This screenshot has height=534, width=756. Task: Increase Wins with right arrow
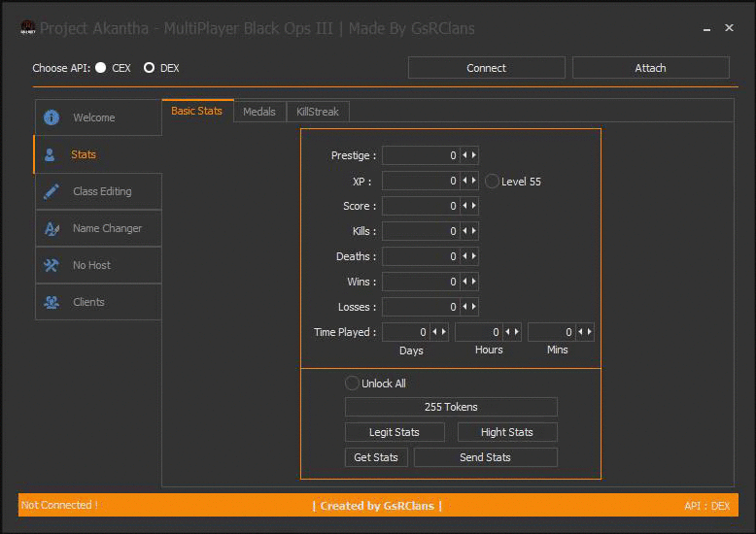[474, 282]
